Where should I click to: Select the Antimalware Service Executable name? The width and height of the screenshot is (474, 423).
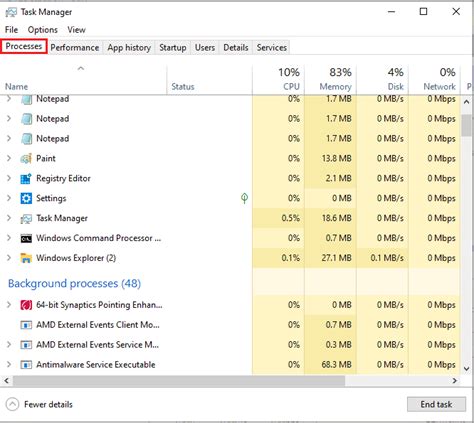click(96, 365)
